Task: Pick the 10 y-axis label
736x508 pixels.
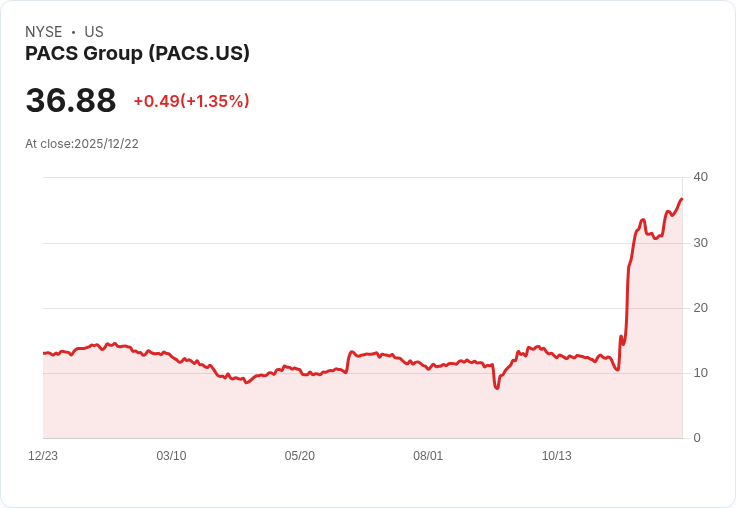Action: [700, 373]
